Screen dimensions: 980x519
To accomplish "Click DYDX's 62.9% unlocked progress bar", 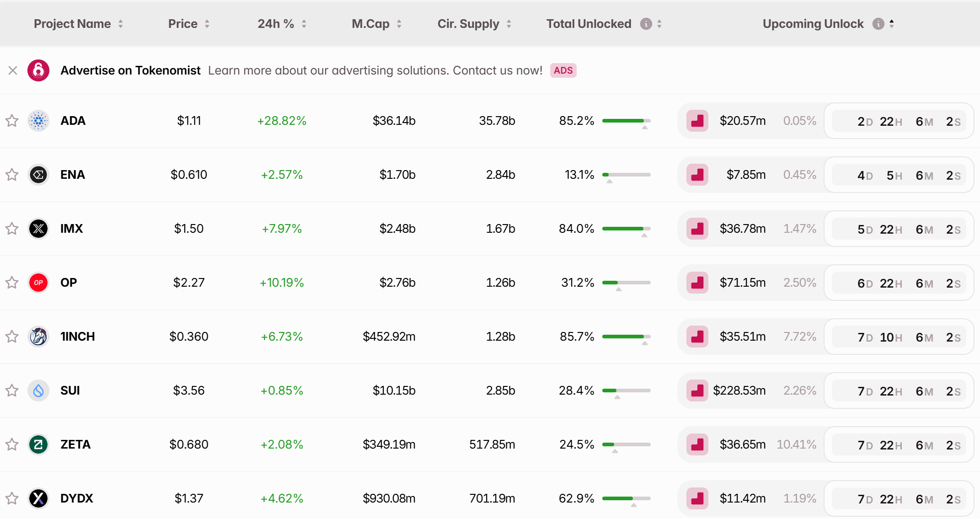I will pyautogui.click(x=626, y=498).
